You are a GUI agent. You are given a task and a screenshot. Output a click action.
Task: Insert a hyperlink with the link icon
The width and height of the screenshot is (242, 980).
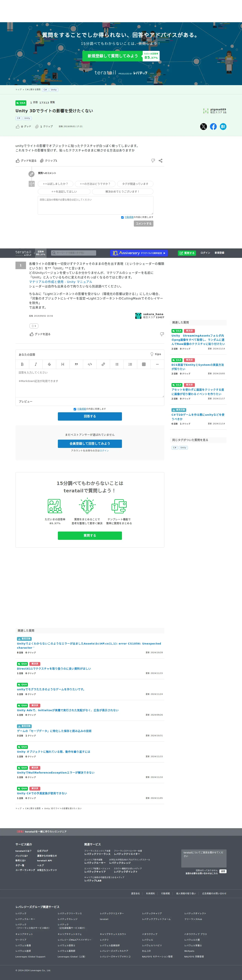pos(103,364)
